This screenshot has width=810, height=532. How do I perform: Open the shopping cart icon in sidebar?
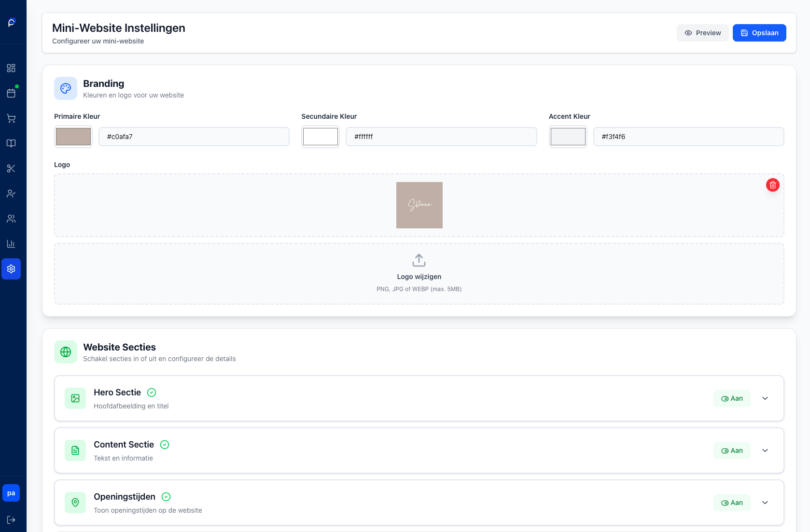pyautogui.click(x=11, y=118)
